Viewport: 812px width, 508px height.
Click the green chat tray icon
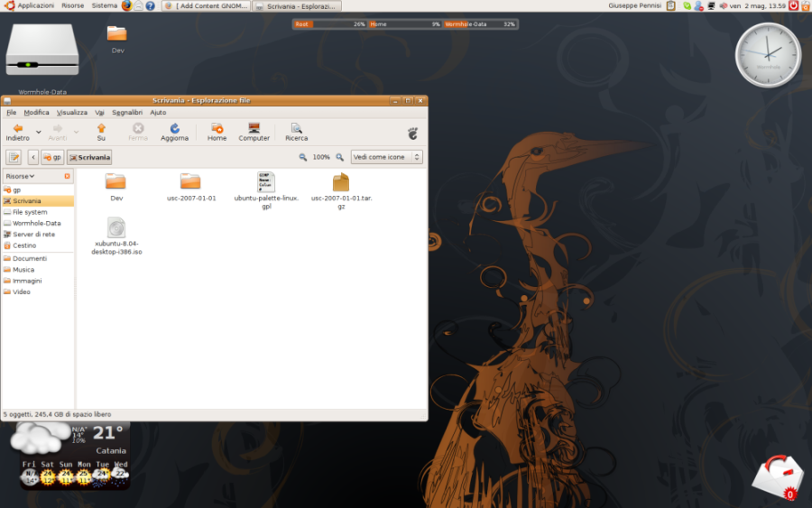687,5
